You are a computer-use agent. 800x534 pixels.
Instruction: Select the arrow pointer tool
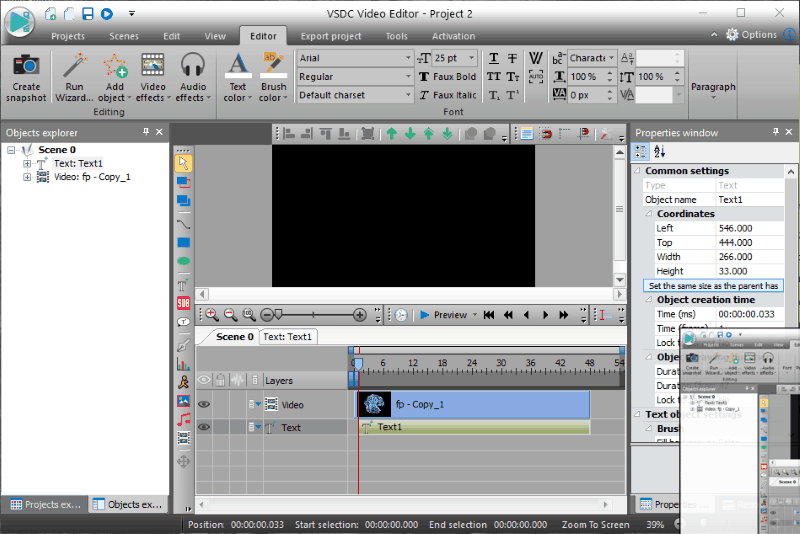(x=183, y=163)
